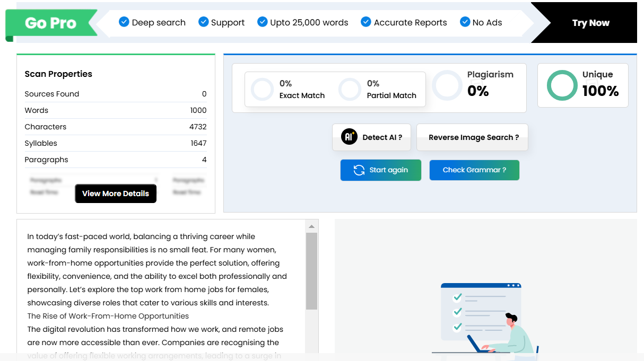Click the green Unique 100% ring

[x=562, y=85]
